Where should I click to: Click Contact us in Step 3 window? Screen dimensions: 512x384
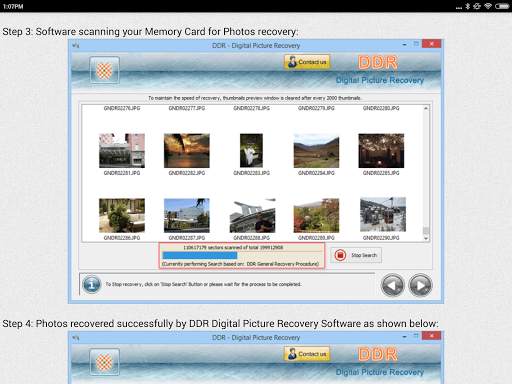(307, 62)
